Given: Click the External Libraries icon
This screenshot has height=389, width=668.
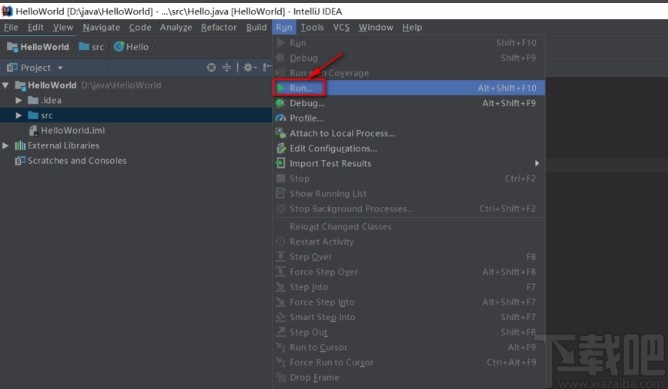Looking at the screenshot, I should (x=20, y=146).
